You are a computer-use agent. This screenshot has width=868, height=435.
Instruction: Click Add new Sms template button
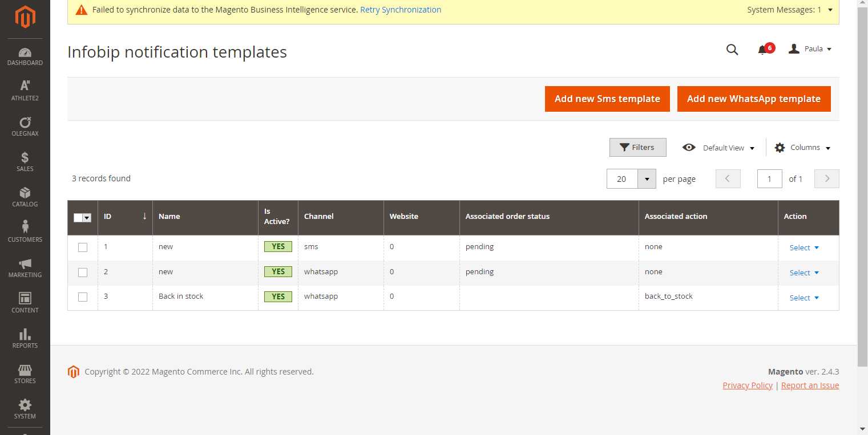pyautogui.click(x=607, y=99)
